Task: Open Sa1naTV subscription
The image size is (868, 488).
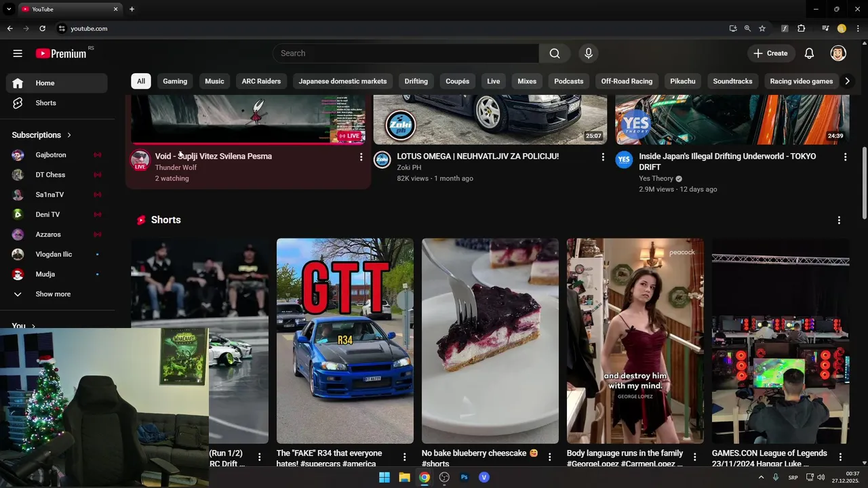Action: [57, 195]
